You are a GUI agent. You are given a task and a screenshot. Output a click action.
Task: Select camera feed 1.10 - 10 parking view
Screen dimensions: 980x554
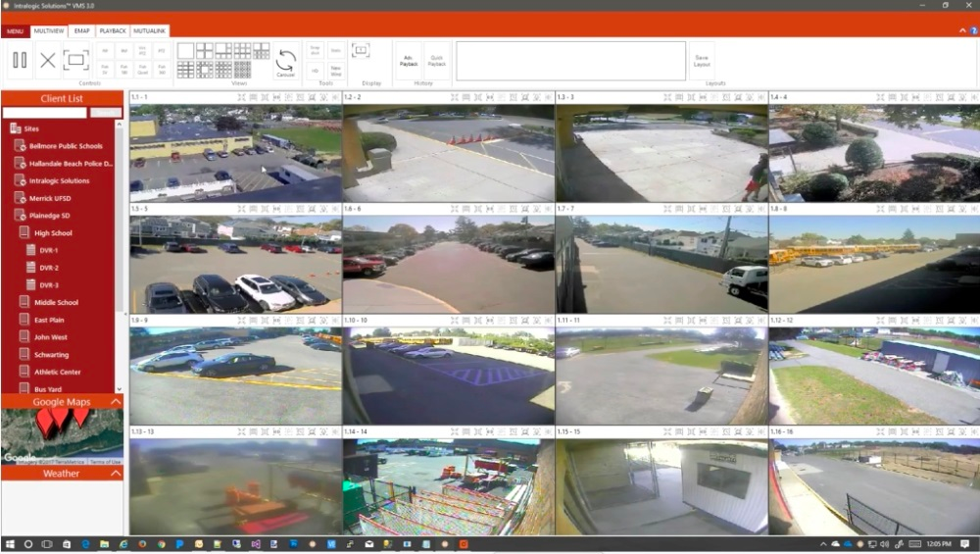click(x=448, y=376)
